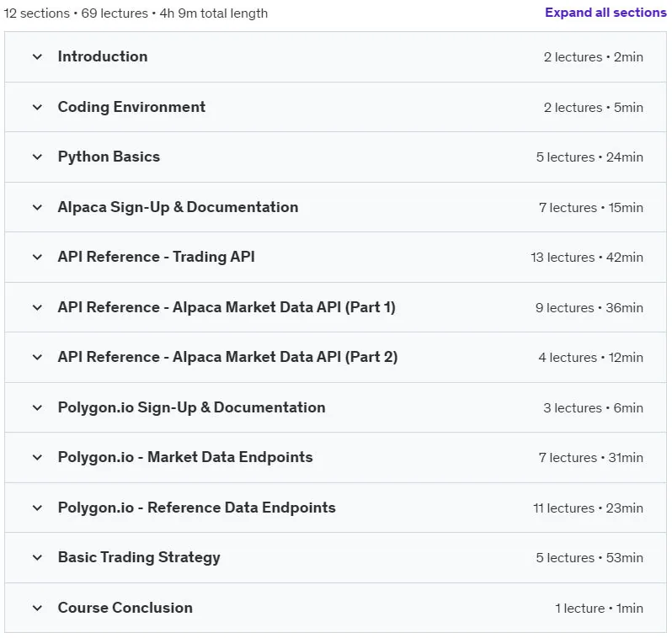
Task: Select Alpaca Market Data API (Part 1) title
Action: point(227,307)
